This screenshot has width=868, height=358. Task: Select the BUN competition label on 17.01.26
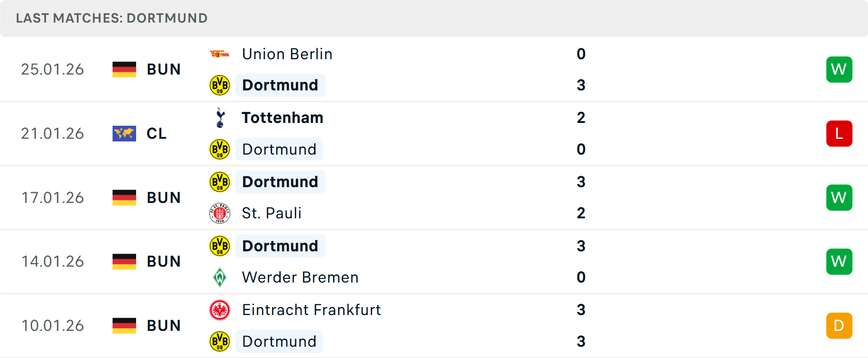pyautogui.click(x=164, y=198)
